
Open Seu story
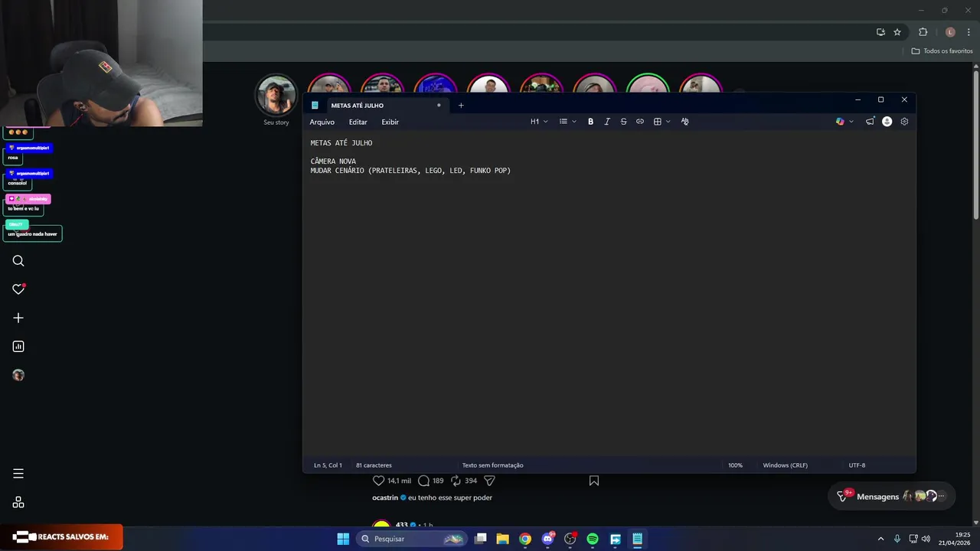pyautogui.click(x=276, y=100)
